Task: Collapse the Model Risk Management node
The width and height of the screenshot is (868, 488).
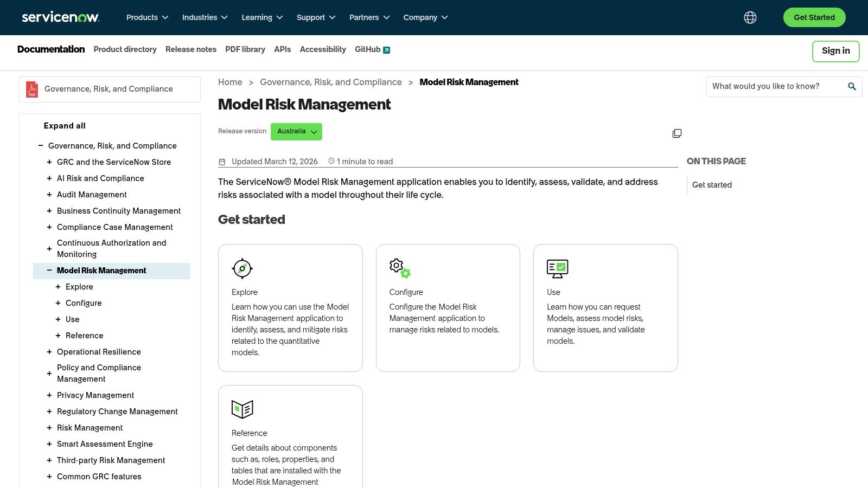Action: [49, 271]
